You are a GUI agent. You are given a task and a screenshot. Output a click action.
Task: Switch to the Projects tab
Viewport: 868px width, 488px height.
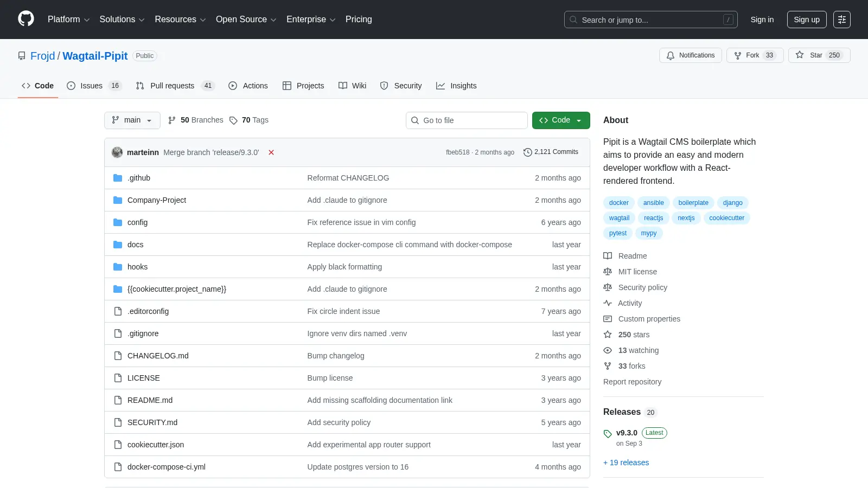point(303,86)
